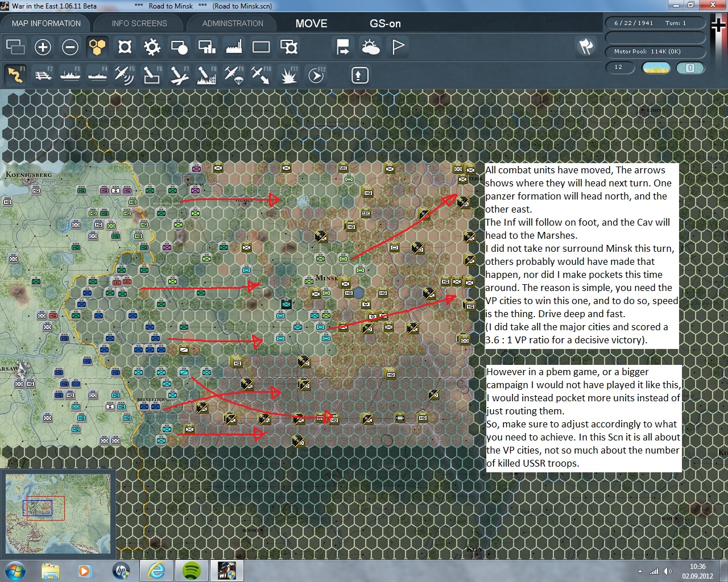Select the F8 bomb city mode icon

click(206, 75)
